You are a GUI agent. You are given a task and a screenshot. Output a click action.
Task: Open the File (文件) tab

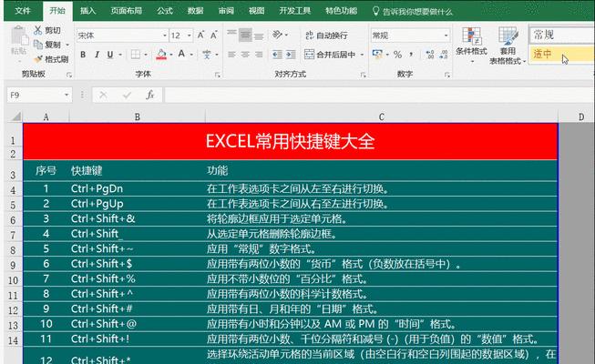click(x=23, y=11)
